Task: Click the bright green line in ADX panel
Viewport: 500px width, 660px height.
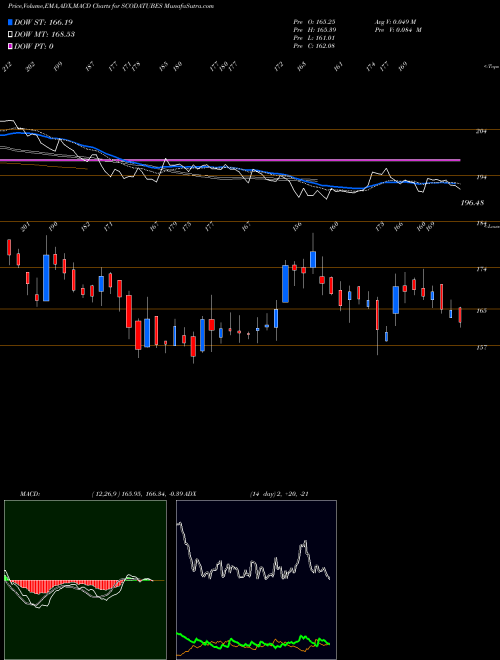Action: point(253,643)
